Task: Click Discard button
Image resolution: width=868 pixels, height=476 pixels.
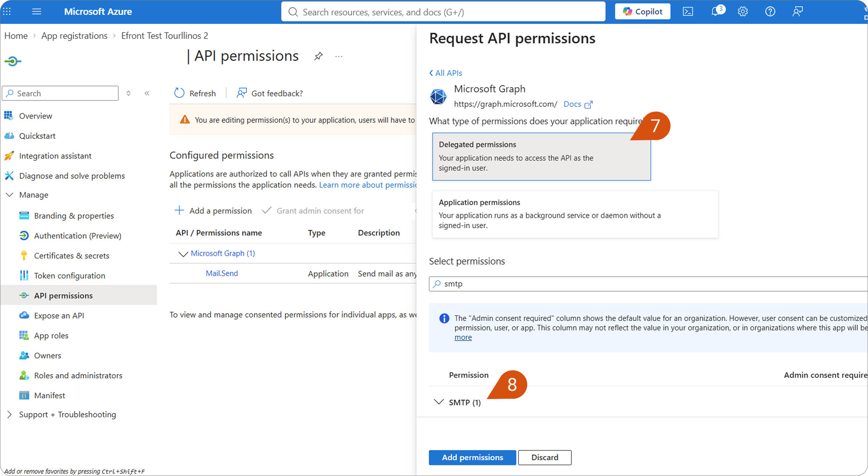Action: pos(544,457)
